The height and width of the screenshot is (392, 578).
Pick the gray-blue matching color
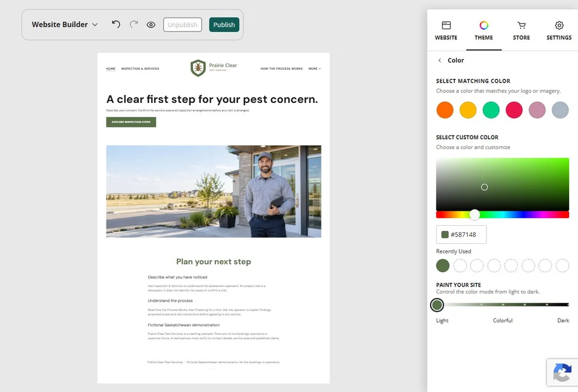point(560,110)
